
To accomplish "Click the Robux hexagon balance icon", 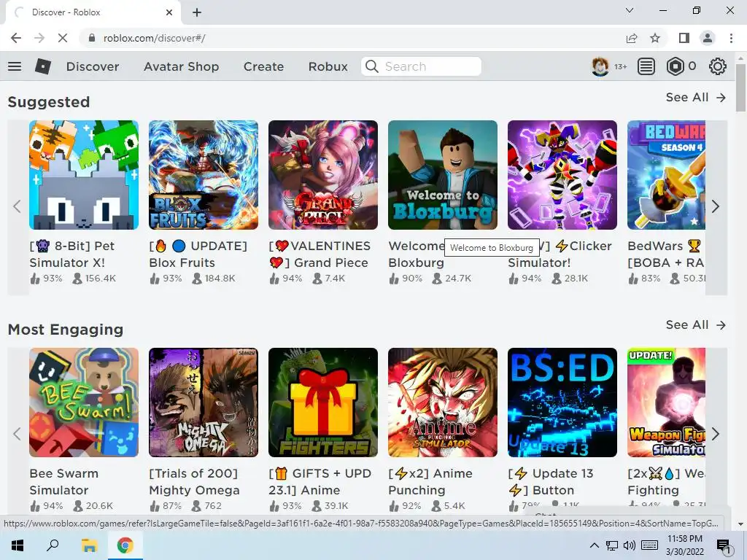I will pos(675,66).
